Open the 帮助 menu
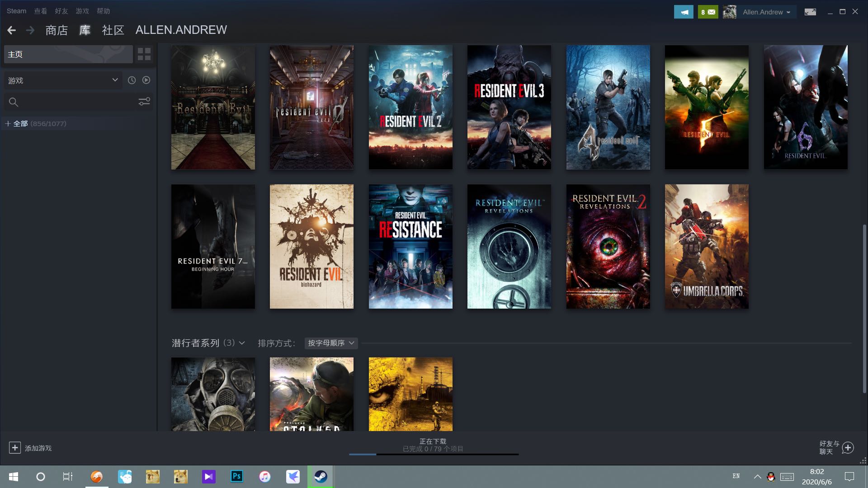 103,11
